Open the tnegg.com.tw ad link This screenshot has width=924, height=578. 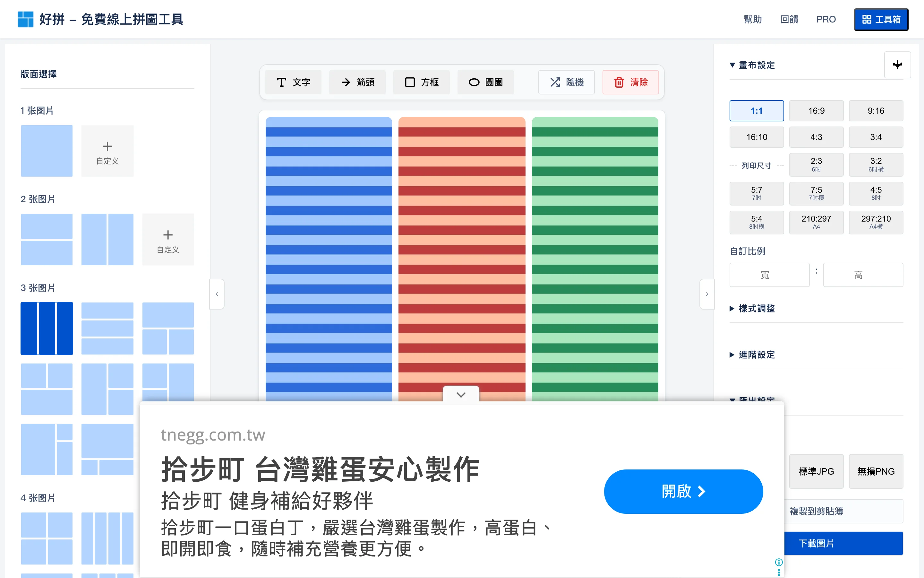(213, 435)
